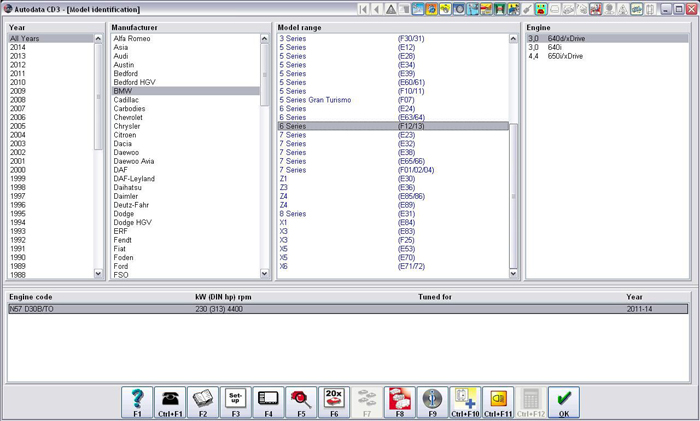
Task: Click the first light-blue technical data toolbar icon
Action: click(x=418, y=9)
